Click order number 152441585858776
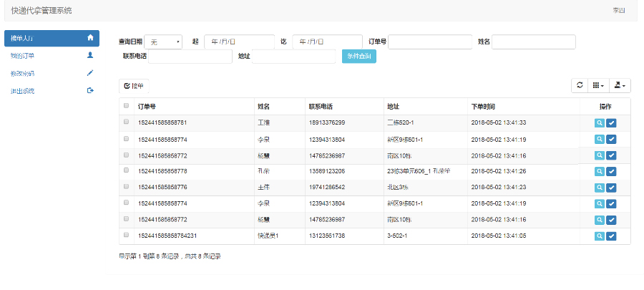 tap(162, 188)
